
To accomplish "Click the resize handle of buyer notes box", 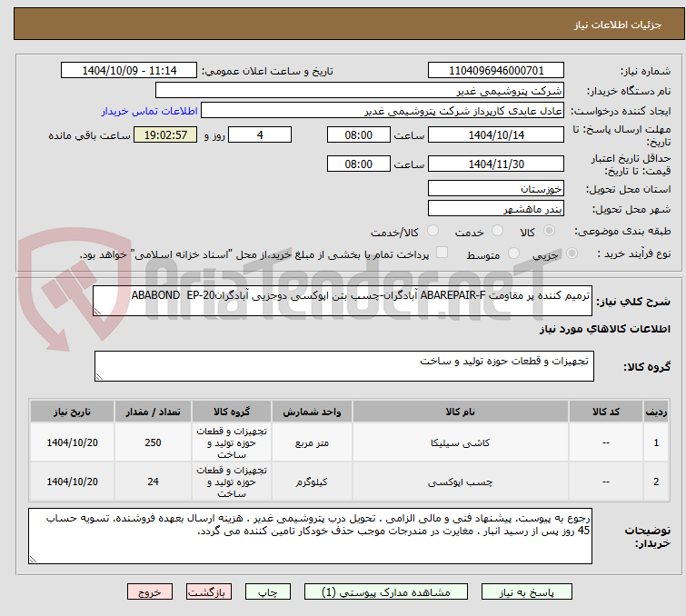I will 34,559.
